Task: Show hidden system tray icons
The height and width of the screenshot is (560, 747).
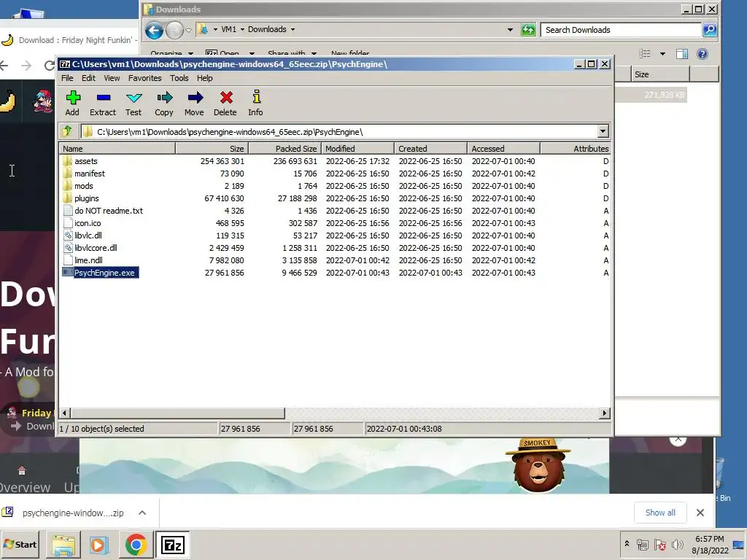Action: 627,544
